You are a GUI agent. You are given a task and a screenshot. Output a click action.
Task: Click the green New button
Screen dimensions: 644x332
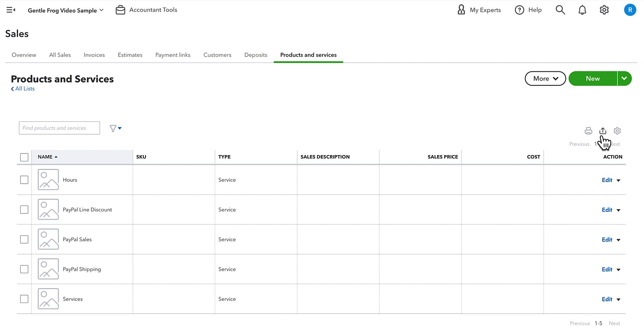point(593,79)
